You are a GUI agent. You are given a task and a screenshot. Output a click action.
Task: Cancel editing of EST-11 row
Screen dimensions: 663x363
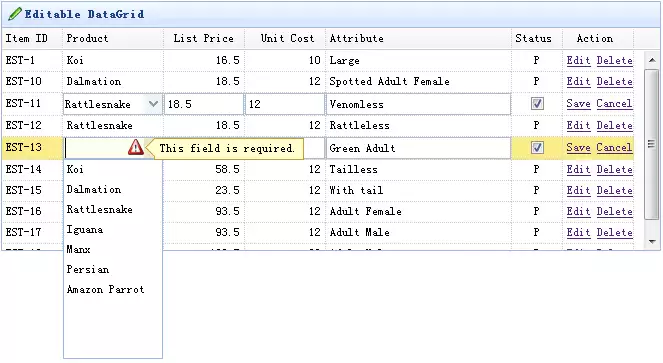pos(614,104)
